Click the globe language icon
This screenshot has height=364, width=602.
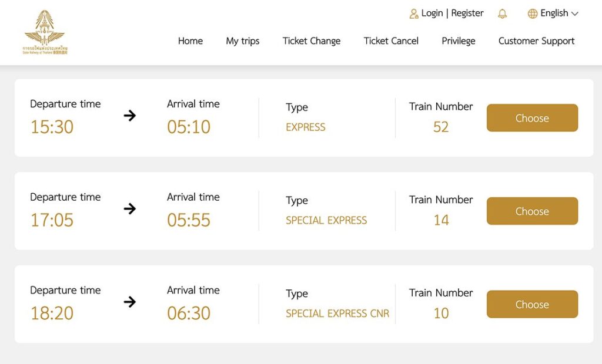tap(533, 14)
